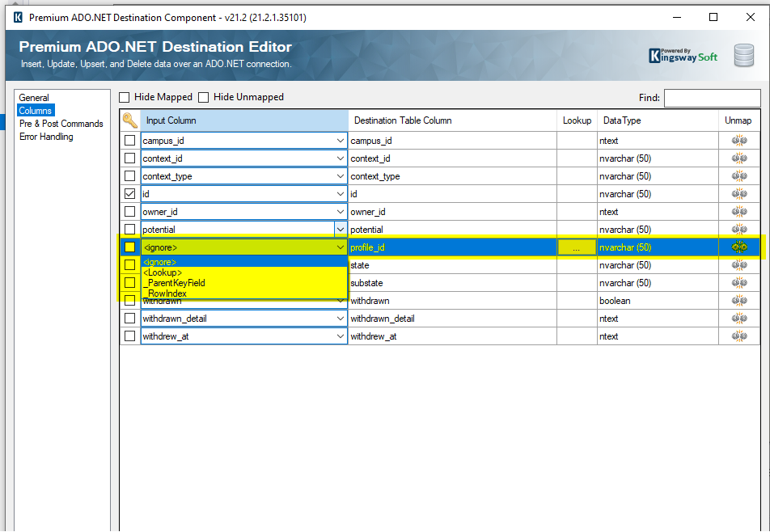This screenshot has height=532, width=770.
Task: Enable the Hide Mapped checkbox
Action: pyautogui.click(x=125, y=97)
